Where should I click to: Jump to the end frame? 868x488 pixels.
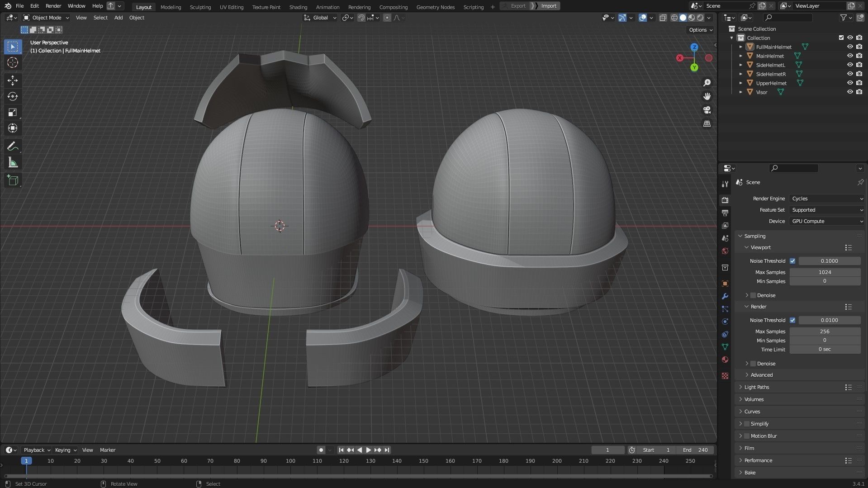[x=387, y=450]
